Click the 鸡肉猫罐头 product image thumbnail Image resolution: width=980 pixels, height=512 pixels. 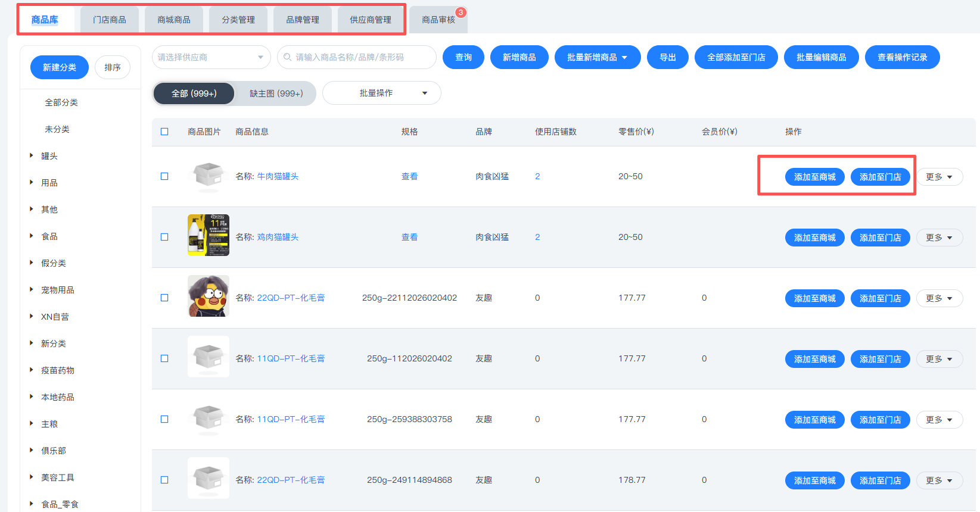[208, 235]
